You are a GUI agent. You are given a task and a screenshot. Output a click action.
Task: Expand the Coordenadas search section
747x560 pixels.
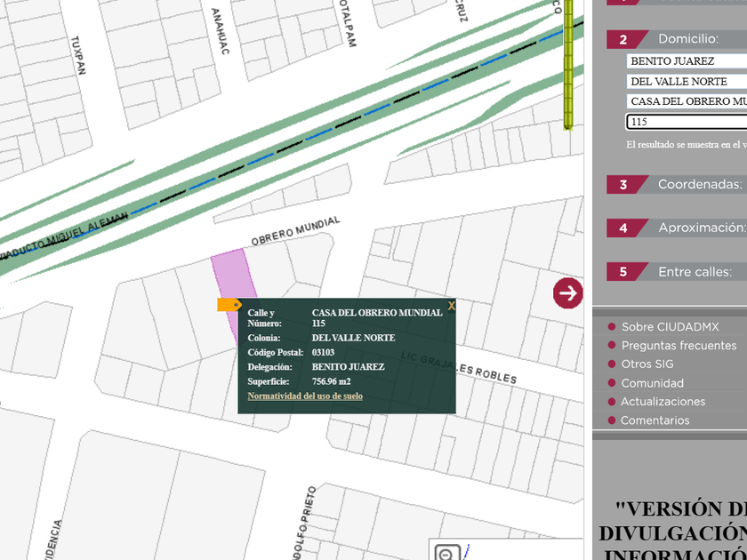point(699,184)
